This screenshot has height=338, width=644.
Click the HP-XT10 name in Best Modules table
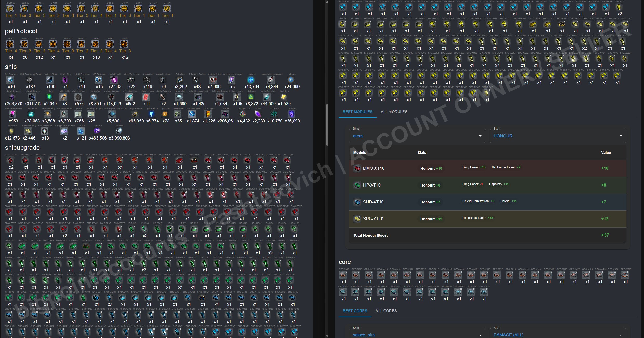[x=372, y=185]
